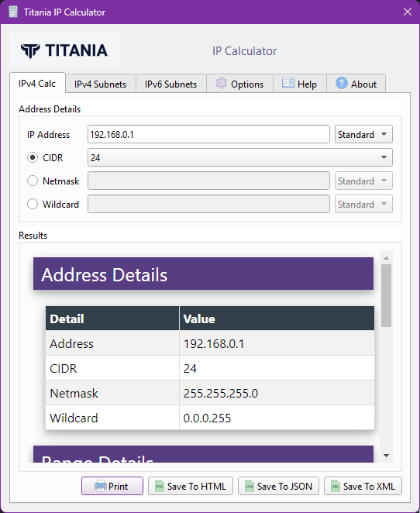This screenshot has width=420, height=513.
Task: Click the Titania logo image
Action: [64, 50]
